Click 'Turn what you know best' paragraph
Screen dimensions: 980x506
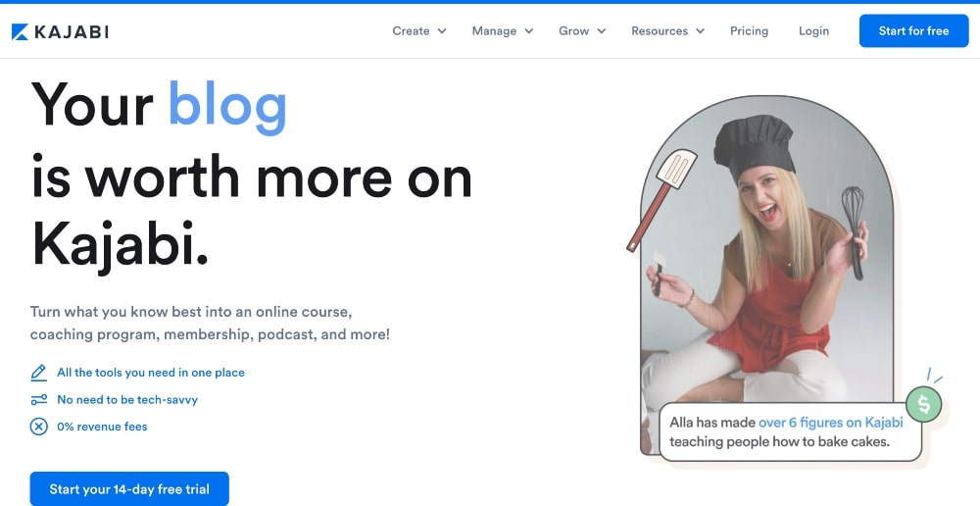pos(210,323)
